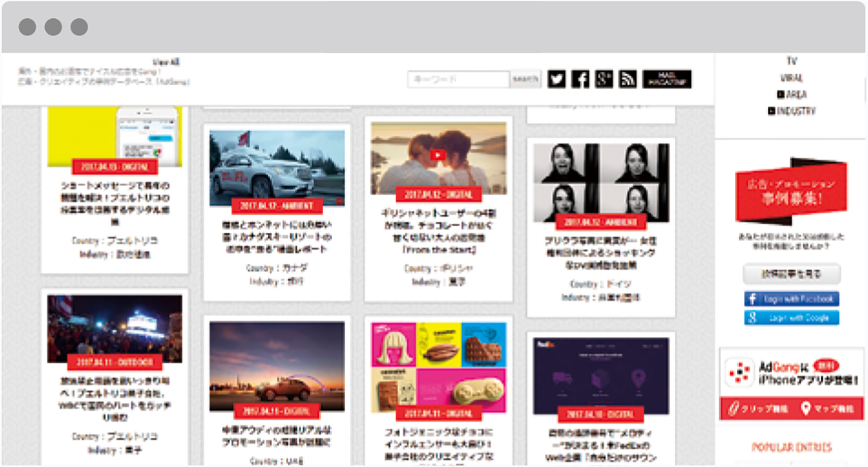Image resolution: width=868 pixels, height=467 pixels.
Task: Click the Country value on portraits card
Action: 619,284
